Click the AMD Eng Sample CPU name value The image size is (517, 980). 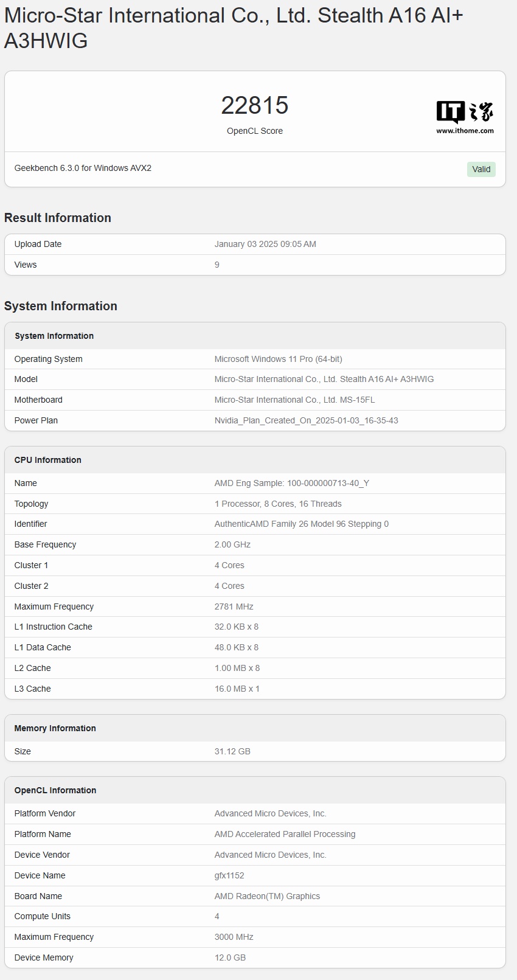click(x=292, y=483)
